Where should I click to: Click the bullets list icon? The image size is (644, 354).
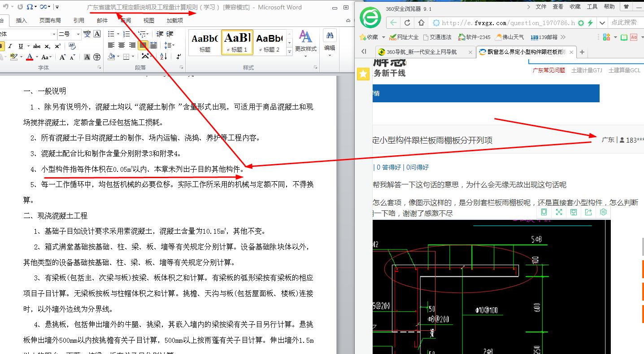click(x=111, y=34)
